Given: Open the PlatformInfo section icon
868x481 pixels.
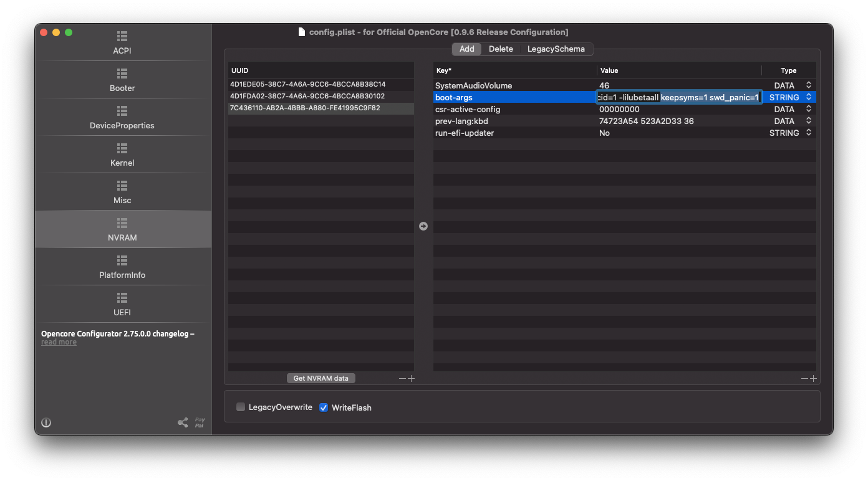Looking at the screenshot, I should 122,260.
